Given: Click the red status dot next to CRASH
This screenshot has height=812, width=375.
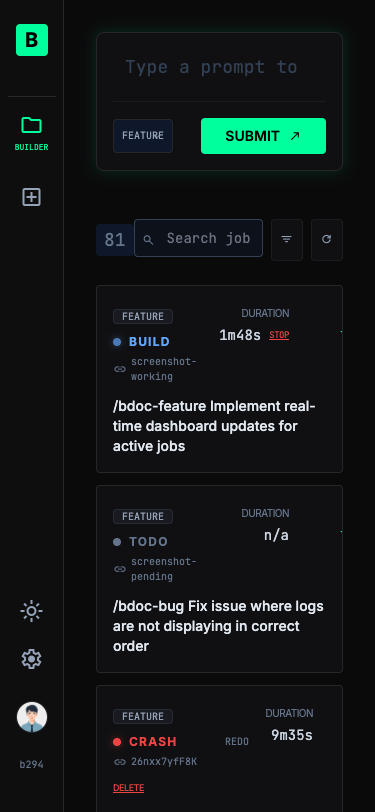Looking at the screenshot, I should point(117,742).
